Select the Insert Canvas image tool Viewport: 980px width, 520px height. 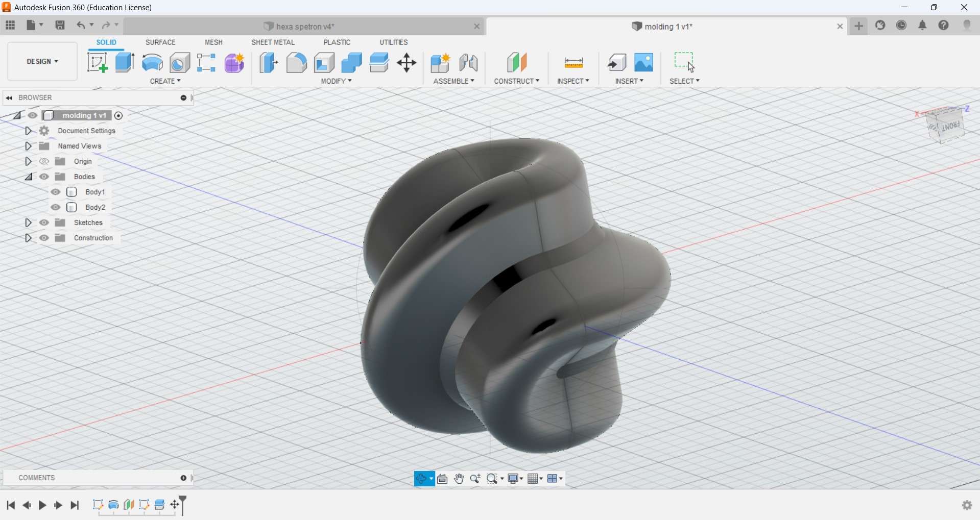pyautogui.click(x=644, y=62)
